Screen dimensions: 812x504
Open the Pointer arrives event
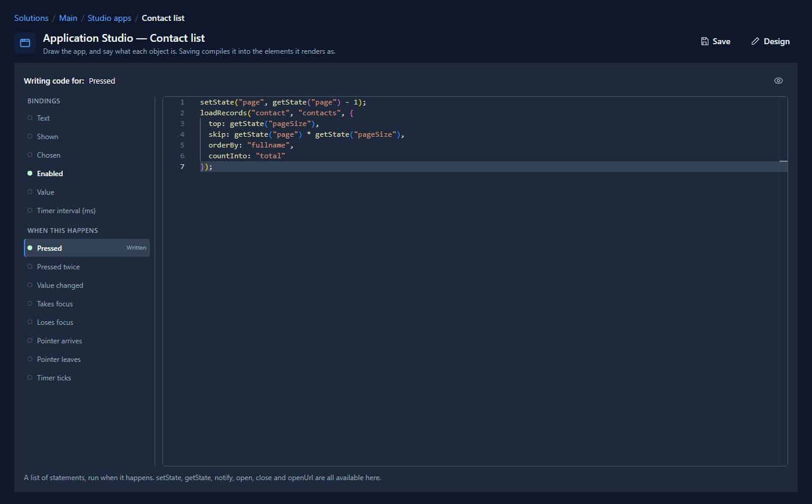click(87, 341)
